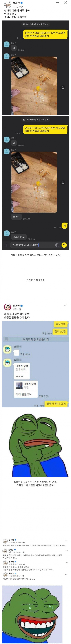The width and height of the screenshot is (71, 644).
Task: Click 윤서인's profile avatar on the 4시간 post
Action: [x=7, y=4]
